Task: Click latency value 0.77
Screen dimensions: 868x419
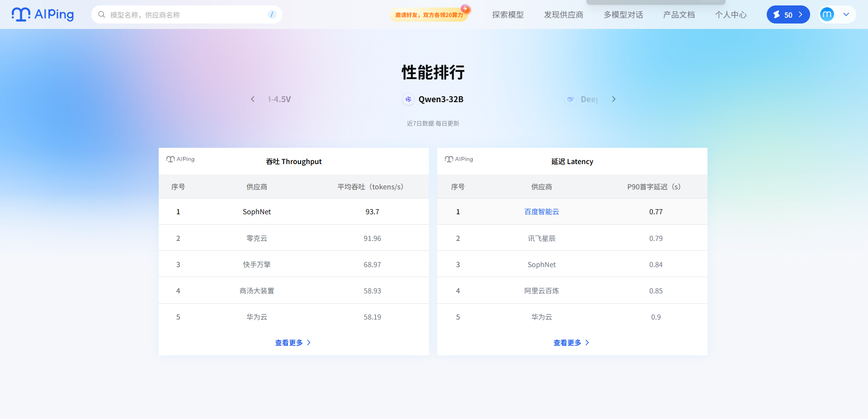Action: tap(656, 212)
